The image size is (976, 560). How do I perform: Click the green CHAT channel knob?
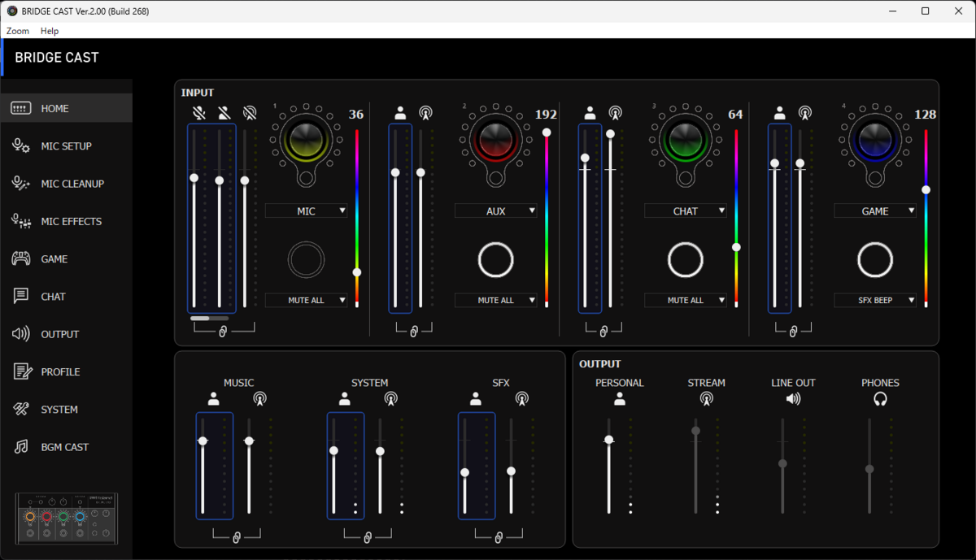[x=686, y=139]
